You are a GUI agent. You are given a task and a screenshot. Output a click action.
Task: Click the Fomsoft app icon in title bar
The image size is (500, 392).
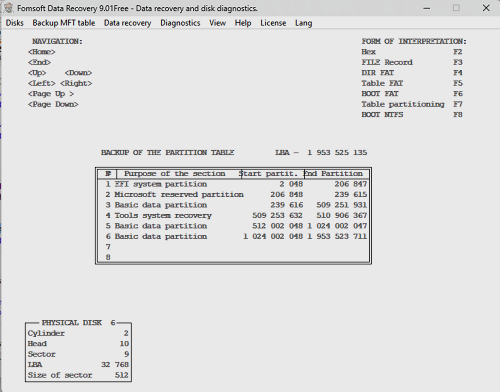(9, 8)
